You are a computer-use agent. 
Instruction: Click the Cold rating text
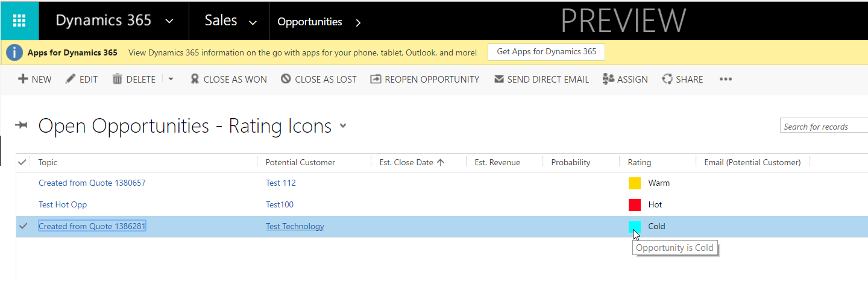[x=656, y=226]
